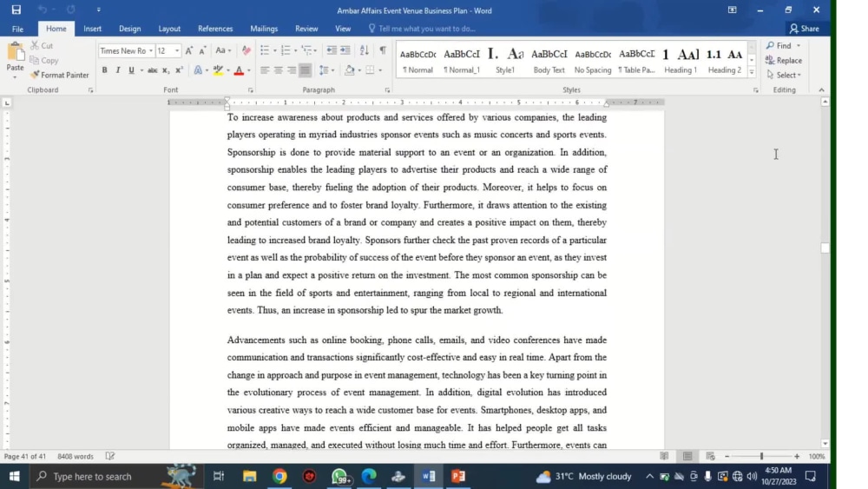
Task: Align text to the right
Action: point(292,70)
